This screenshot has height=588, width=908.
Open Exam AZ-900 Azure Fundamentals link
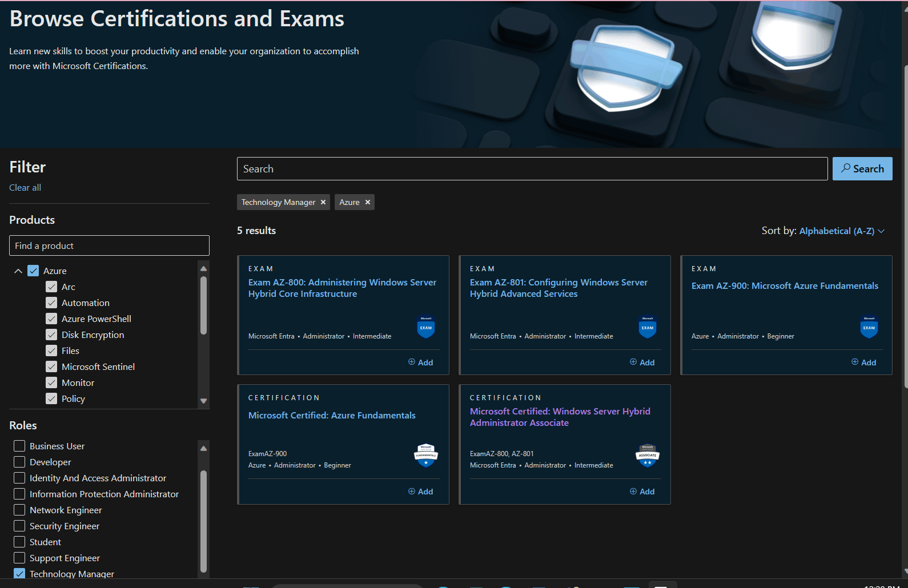coord(785,286)
